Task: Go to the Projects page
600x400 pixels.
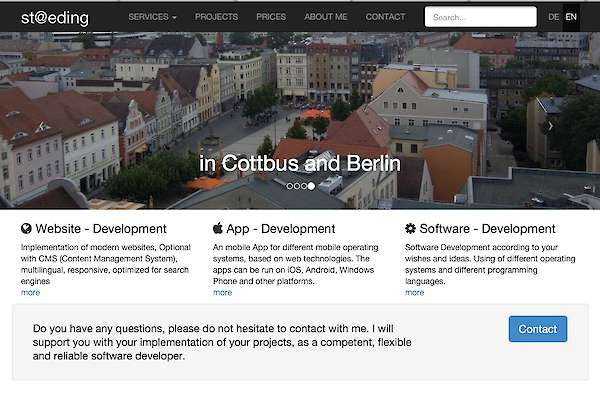Action: coord(216,17)
